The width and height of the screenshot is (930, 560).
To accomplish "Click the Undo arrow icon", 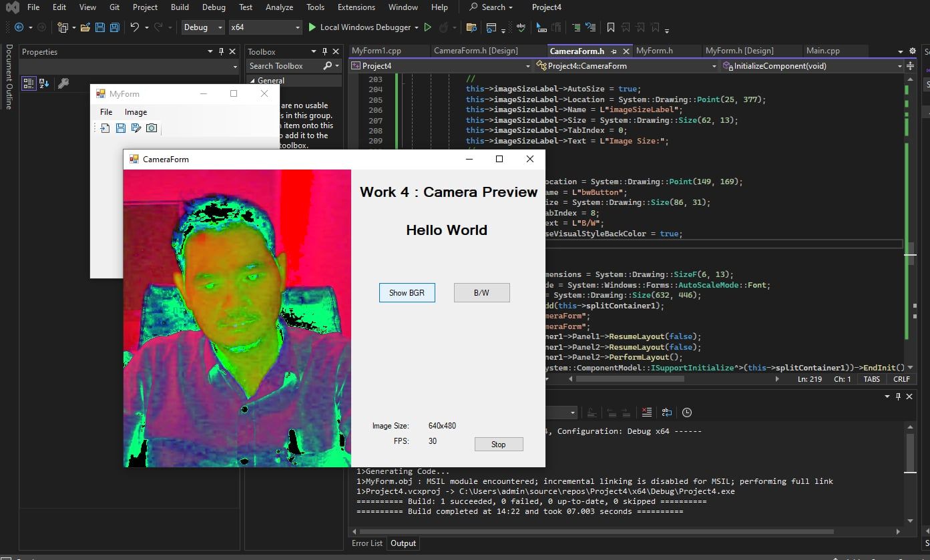I will 135,27.
